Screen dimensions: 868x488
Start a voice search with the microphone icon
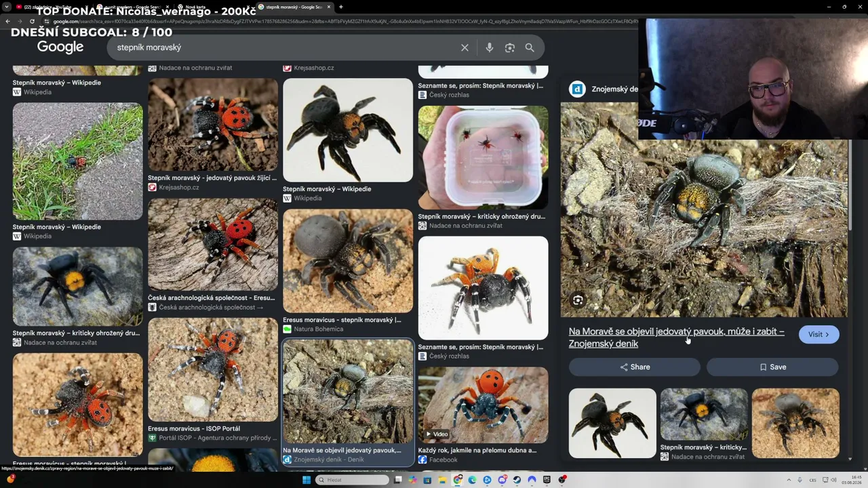pos(490,47)
